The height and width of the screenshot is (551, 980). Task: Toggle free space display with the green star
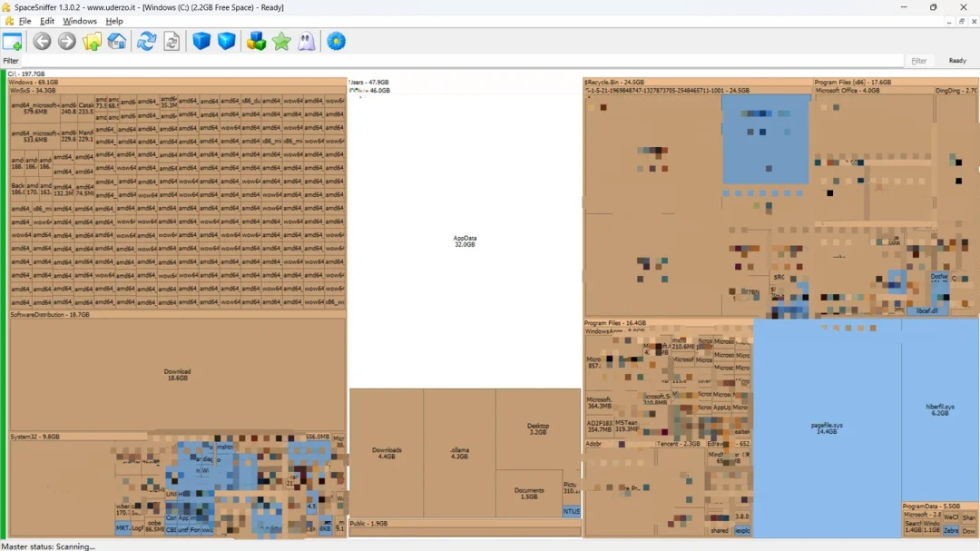[281, 42]
